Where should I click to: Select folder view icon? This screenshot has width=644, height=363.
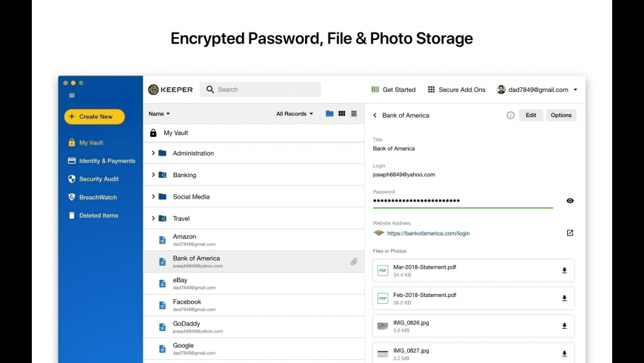(329, 113)
